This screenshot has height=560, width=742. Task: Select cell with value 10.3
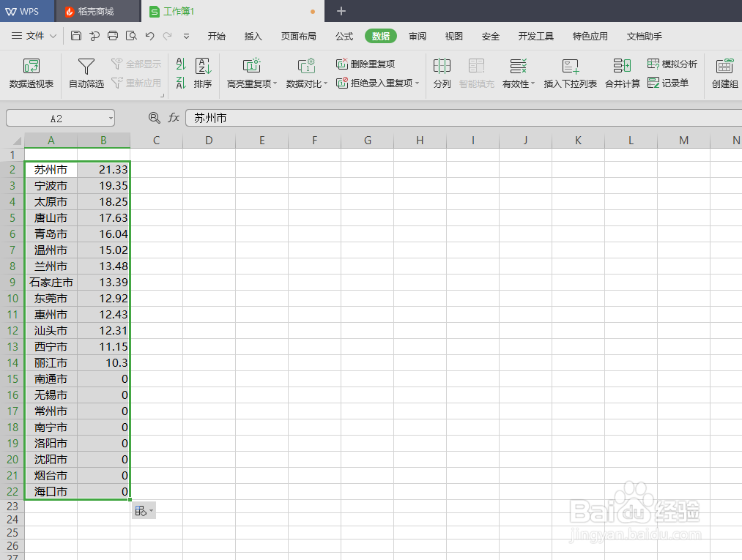click(x=103, y=363)
